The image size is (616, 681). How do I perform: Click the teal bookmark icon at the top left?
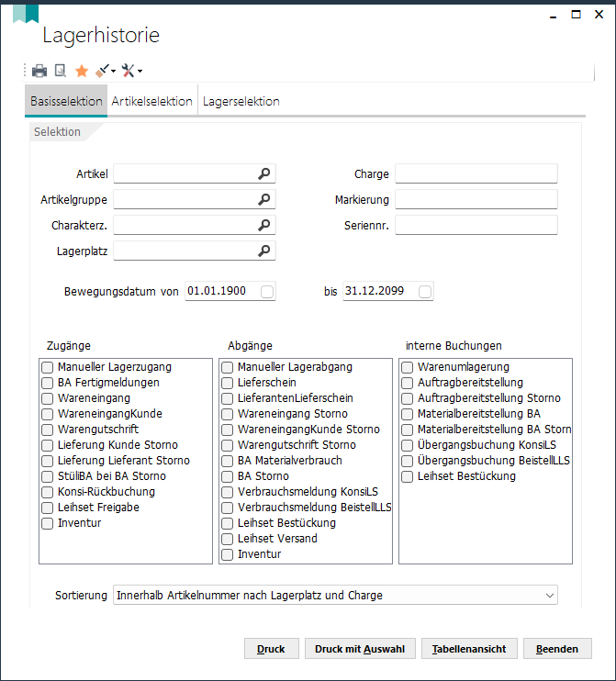26,14
